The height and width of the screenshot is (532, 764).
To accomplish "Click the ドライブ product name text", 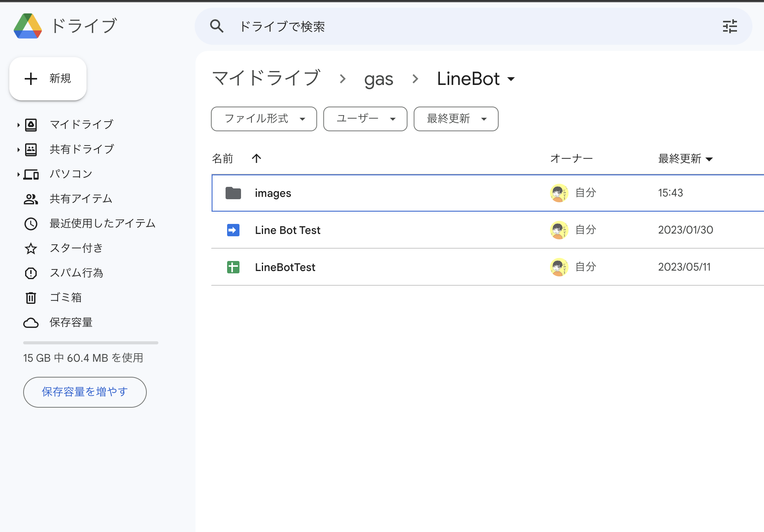I will 84,26.
